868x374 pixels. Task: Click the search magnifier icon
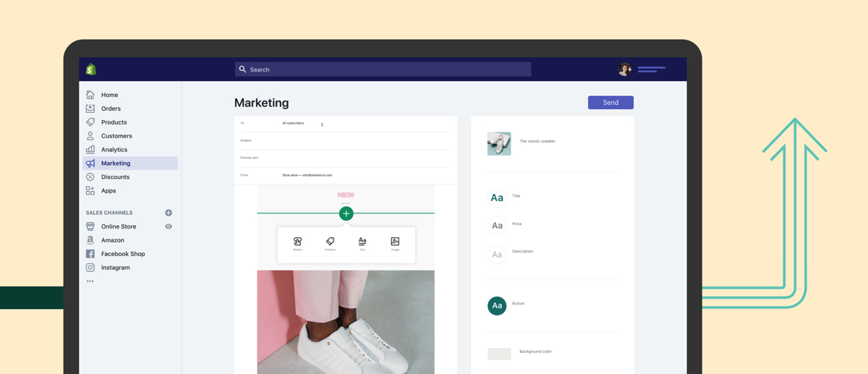click(243, 69)
